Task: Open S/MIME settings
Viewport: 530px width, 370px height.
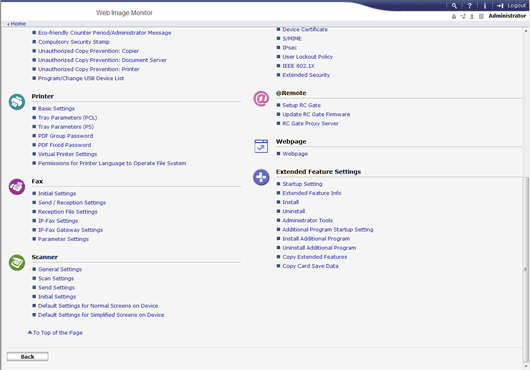Action: pos(292,39)
